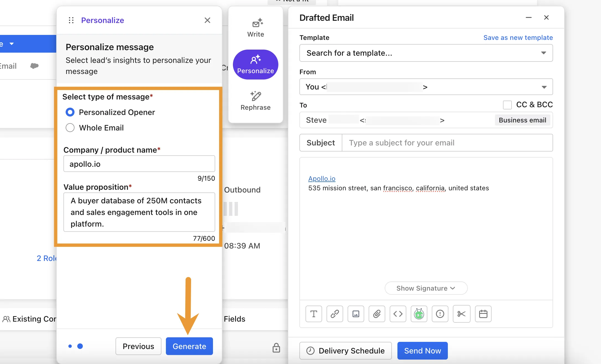Expand the Template search dropdown
Image resolution: width=601 pixels, height=364 pixels.
pos(545,53)
